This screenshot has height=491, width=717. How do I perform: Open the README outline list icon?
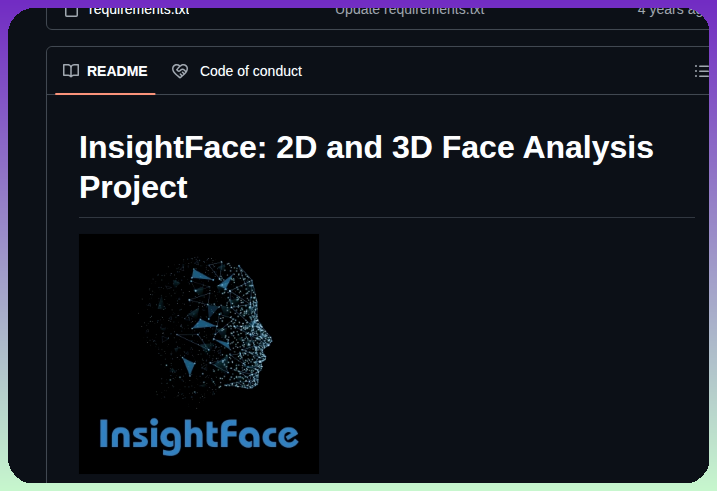coord(701,71)
